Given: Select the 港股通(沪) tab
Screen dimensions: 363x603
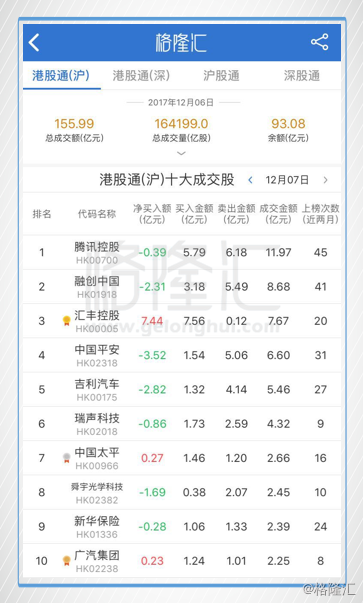Looking at the screenshot, I should pyautogui.click(x=61, y=76).
